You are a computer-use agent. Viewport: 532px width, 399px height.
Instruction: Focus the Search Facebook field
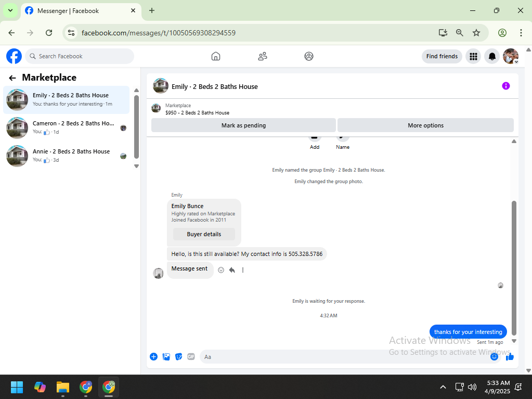tap(80, 56)
